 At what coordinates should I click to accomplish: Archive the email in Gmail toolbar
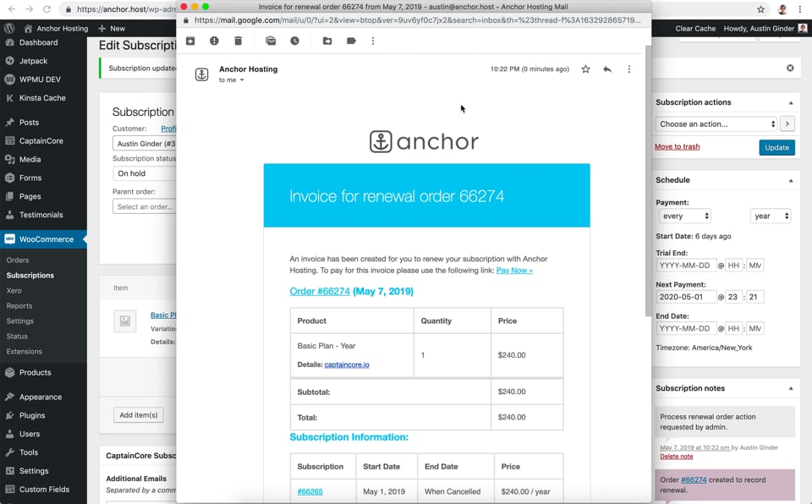click(190, 41)
